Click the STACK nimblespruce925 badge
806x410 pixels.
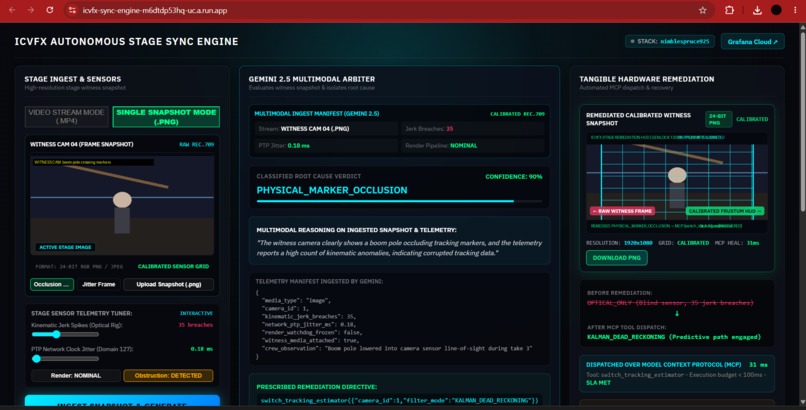(670, 41)
